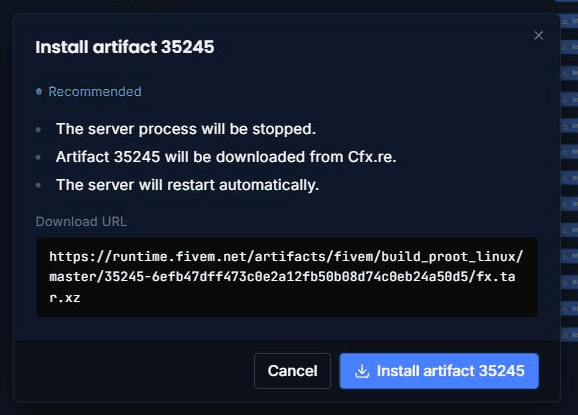Click the bullet dot before 'server process' line
The image size is (578, 415).
coord(38,129)
